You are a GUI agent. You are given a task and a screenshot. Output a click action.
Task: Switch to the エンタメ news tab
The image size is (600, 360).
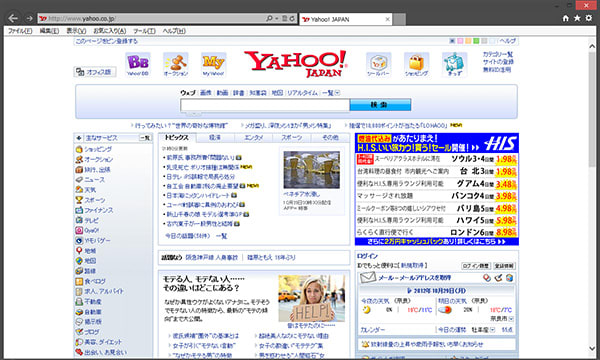coord(253,137)
